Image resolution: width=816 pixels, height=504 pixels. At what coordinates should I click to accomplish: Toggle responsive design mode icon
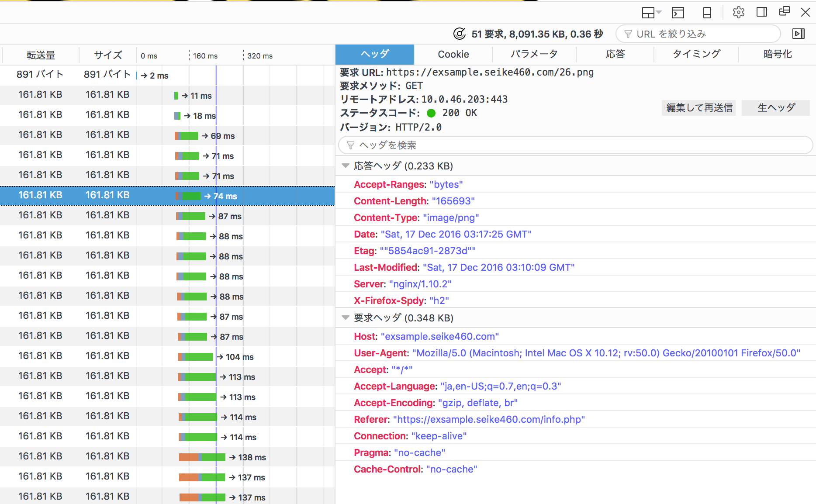click(707, 13)
